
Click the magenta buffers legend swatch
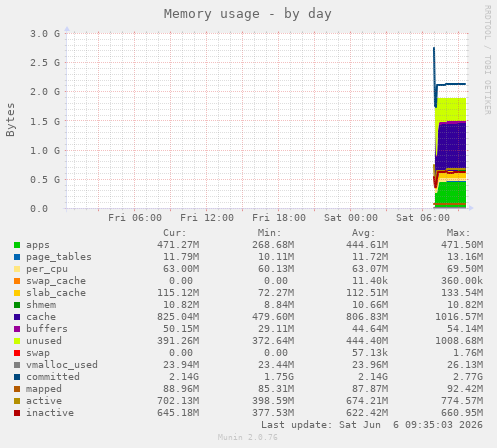17,329
